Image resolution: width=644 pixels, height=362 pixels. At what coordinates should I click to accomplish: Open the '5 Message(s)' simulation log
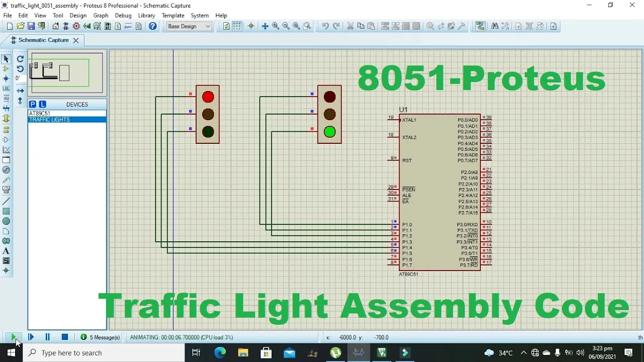(x=101, y=337)
